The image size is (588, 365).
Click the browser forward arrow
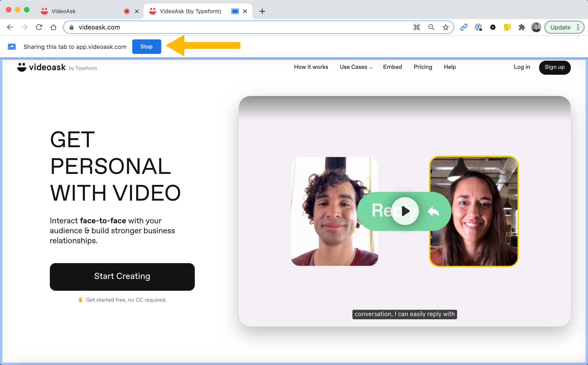24,27
